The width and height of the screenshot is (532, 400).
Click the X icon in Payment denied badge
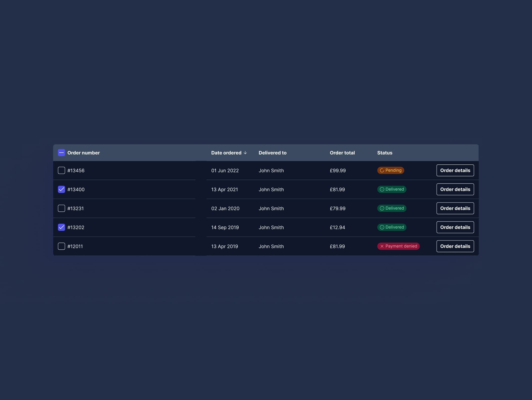[382, 246]
